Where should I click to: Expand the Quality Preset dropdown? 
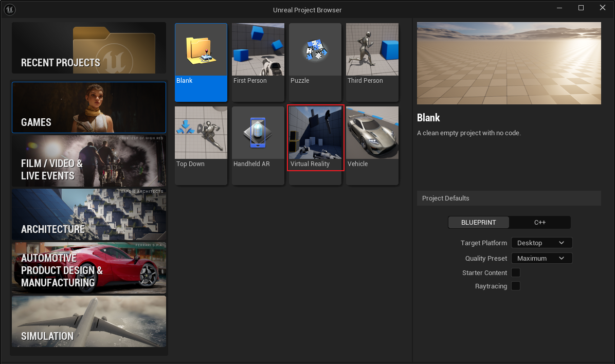541,258
